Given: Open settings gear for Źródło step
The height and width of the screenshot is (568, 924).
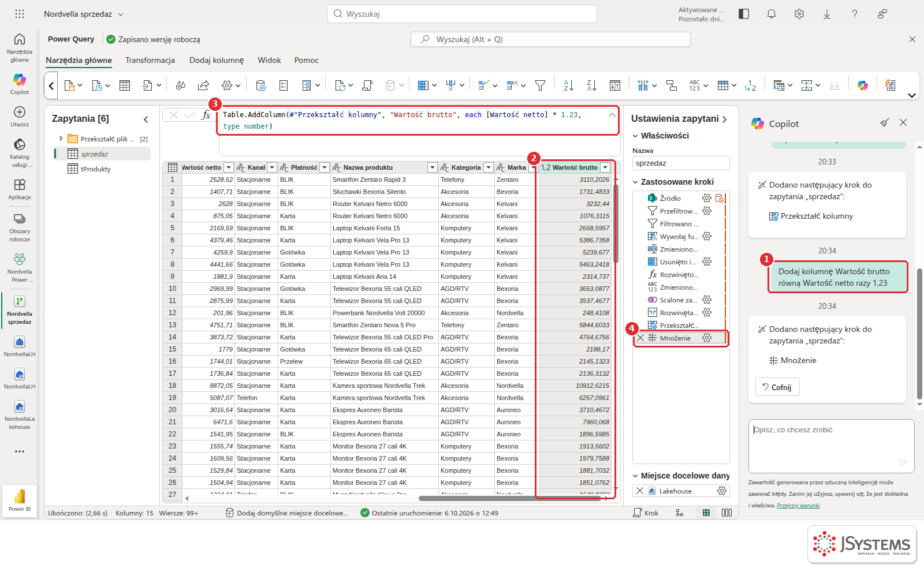Looking at the screenshot, I should (x=707, y=198).
